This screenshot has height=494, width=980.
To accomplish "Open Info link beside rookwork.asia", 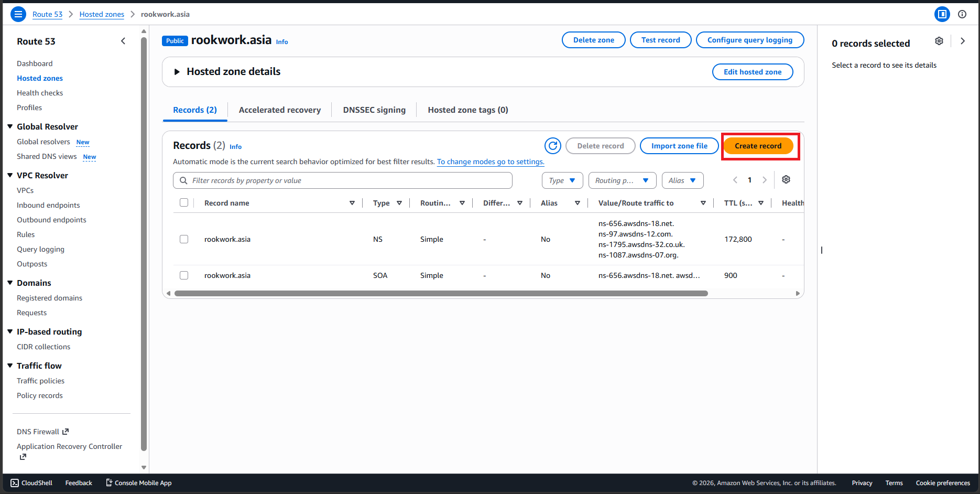I will point(282,42).
